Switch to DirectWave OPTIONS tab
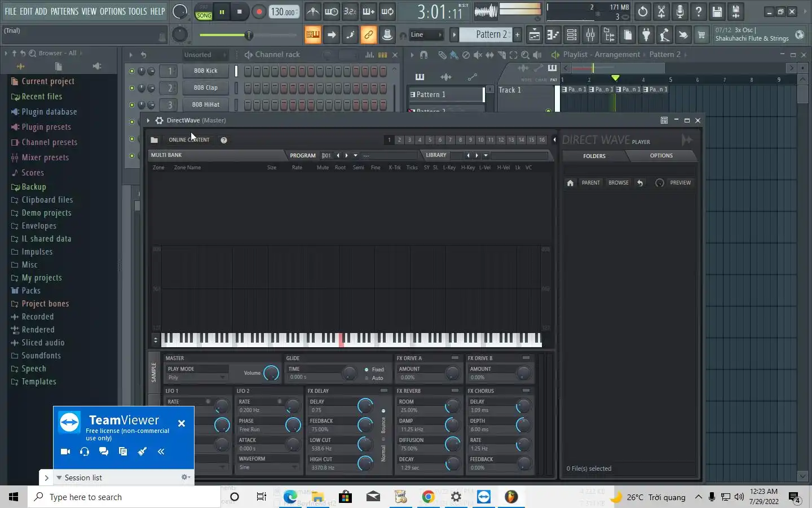812x508 pixels. coord(661,156)
